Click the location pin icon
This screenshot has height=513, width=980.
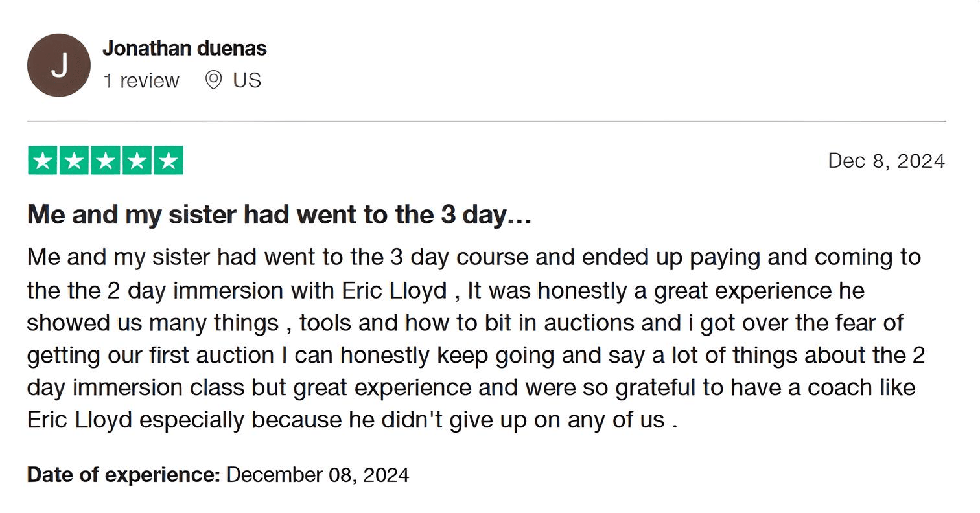[x=213, y=80]
